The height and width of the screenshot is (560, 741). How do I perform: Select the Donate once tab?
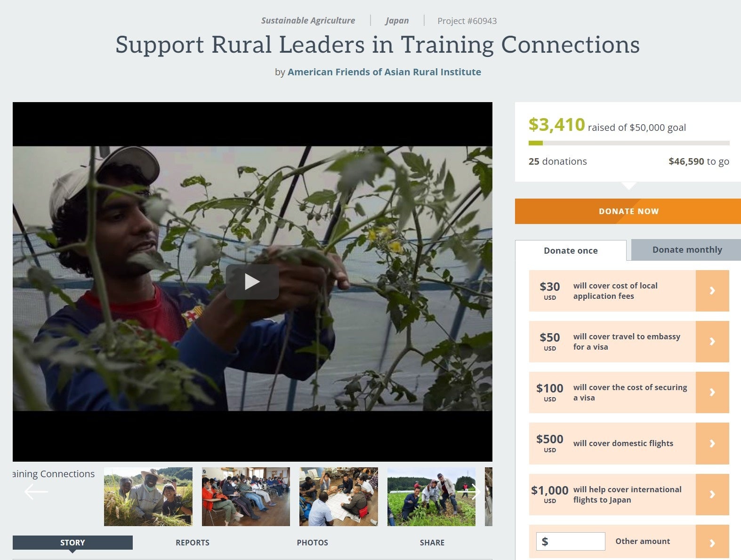[x=571, y=250]
